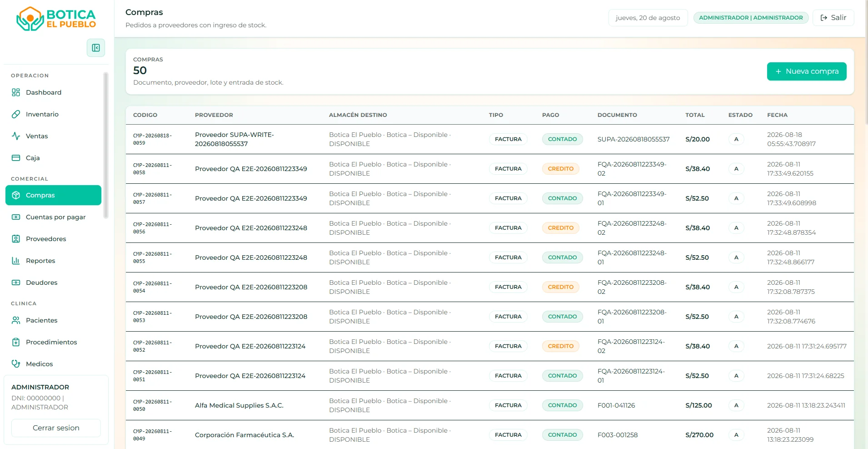
Task: Click the Deudores banknote icon
Action: coord(16,283)
